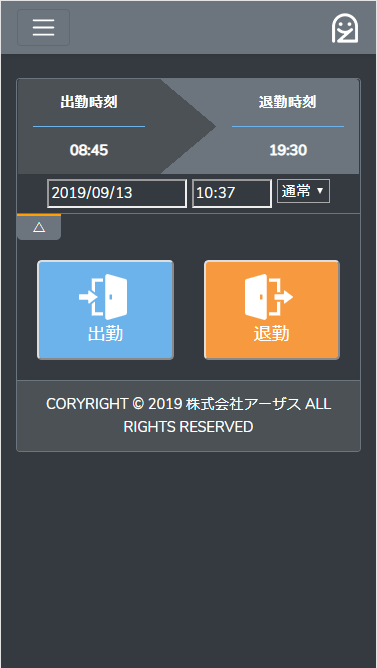377x668 pixels.
Task: Click the small arrow beside 通常
Action: pyautogui.click(x=320, y=192)
